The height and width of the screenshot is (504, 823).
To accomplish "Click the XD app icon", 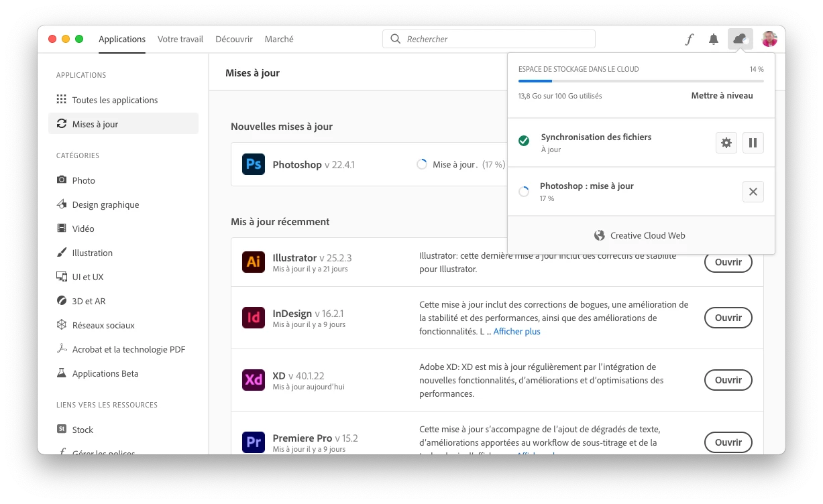I will [x=254, y=380].
